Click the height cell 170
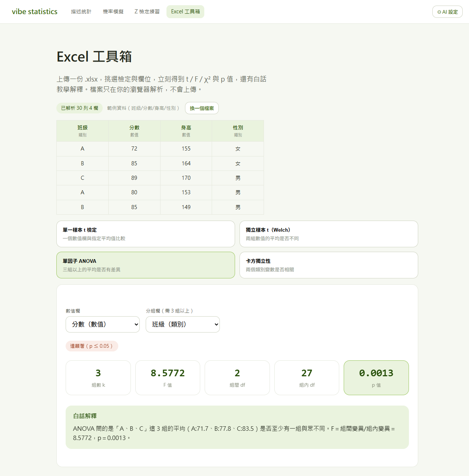Screen dimensions: 469x476 pyautogui.click(x=186, y=178)
